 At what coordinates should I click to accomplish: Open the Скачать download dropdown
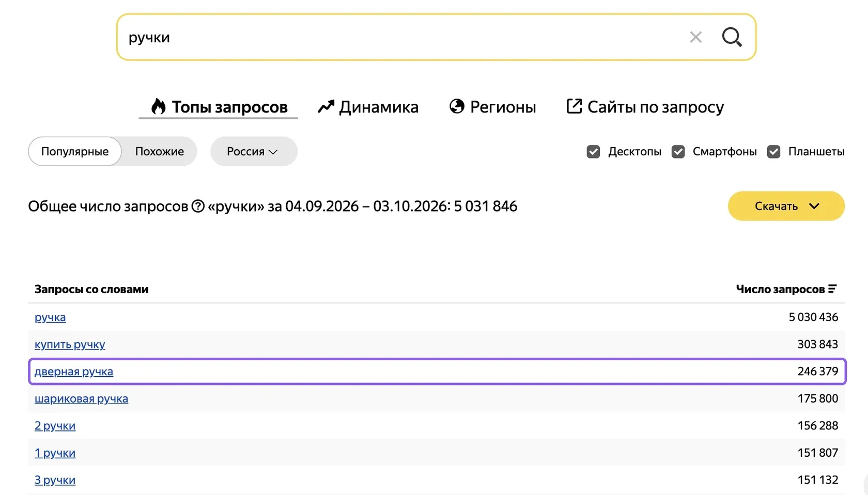(x=786, y=206)
